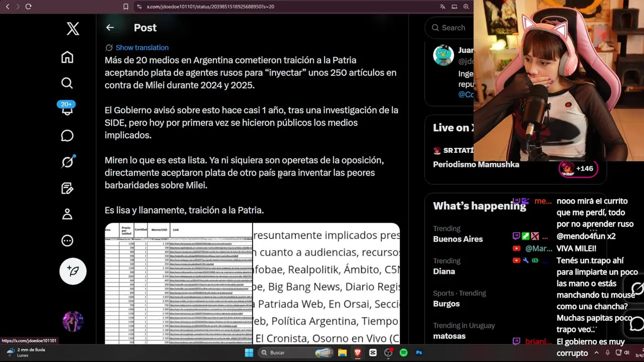Open the Articles/Lists sidebar icon

(x=67, y=188)
